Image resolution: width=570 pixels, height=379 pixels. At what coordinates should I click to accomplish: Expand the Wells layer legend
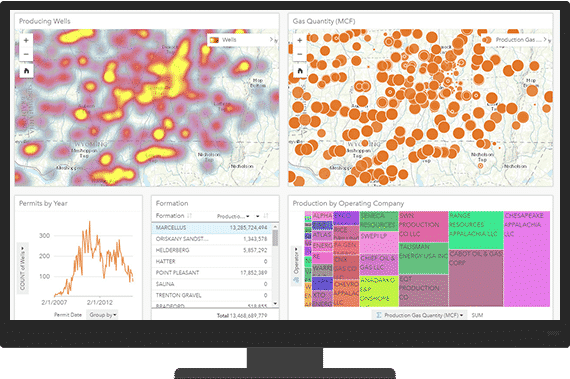pyautogui.click(x=272, y=39)
